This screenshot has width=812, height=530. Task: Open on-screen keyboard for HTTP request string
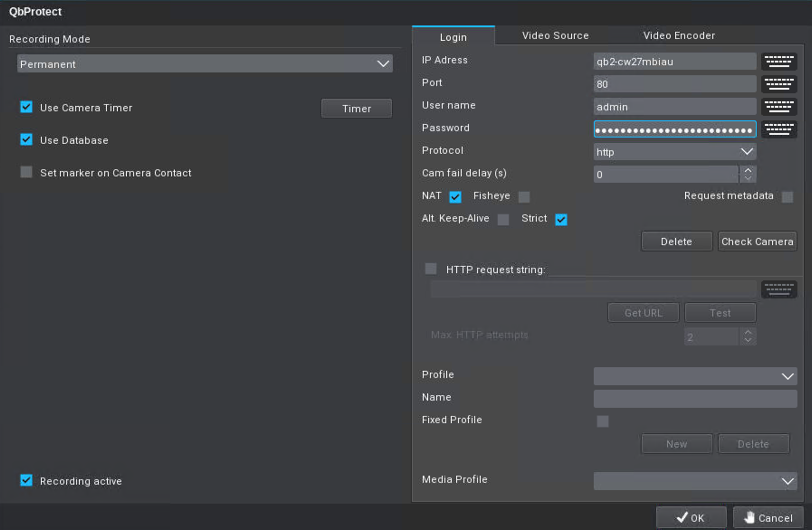coord(779,289)
